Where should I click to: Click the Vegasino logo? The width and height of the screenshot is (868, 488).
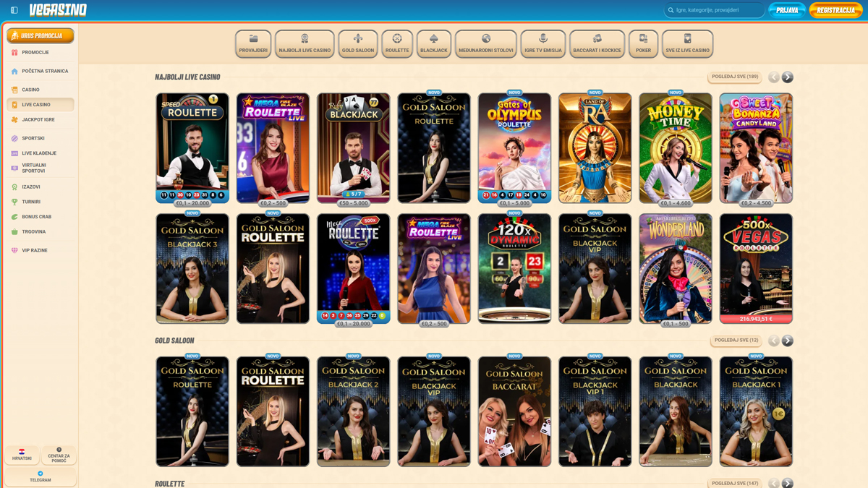(x=58, y=10)
